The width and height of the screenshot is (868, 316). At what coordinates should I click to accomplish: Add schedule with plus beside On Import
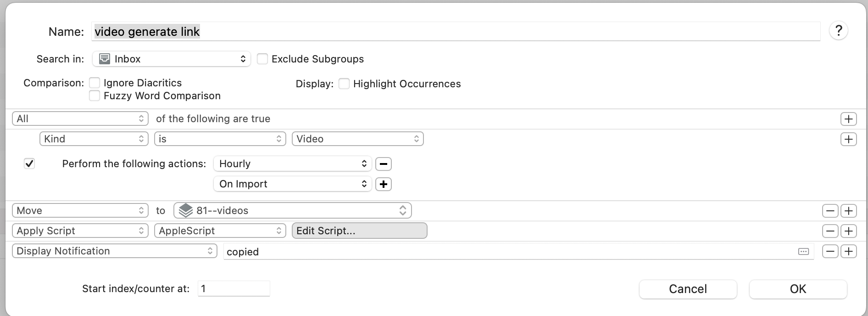coord(384,184)
